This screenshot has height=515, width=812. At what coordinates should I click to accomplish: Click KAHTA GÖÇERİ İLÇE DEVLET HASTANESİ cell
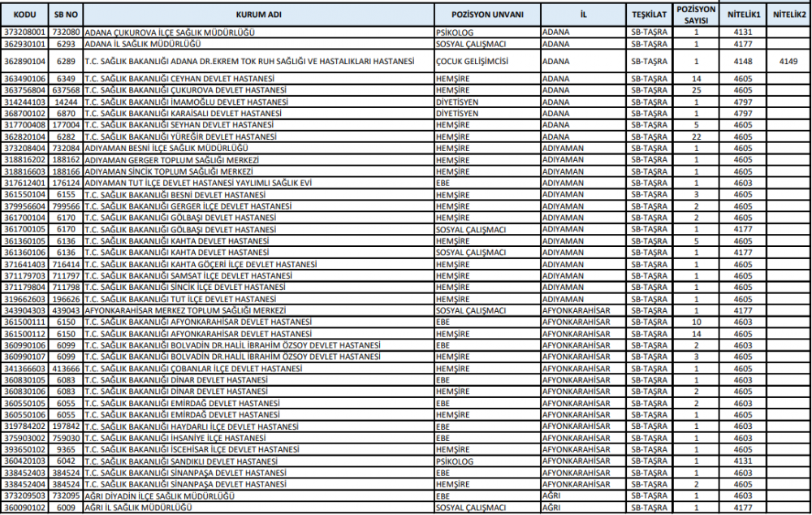[x=258, y=264]
